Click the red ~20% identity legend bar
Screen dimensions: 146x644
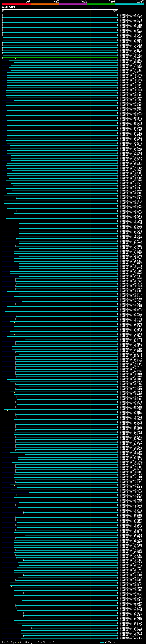(x=16, y=4)
